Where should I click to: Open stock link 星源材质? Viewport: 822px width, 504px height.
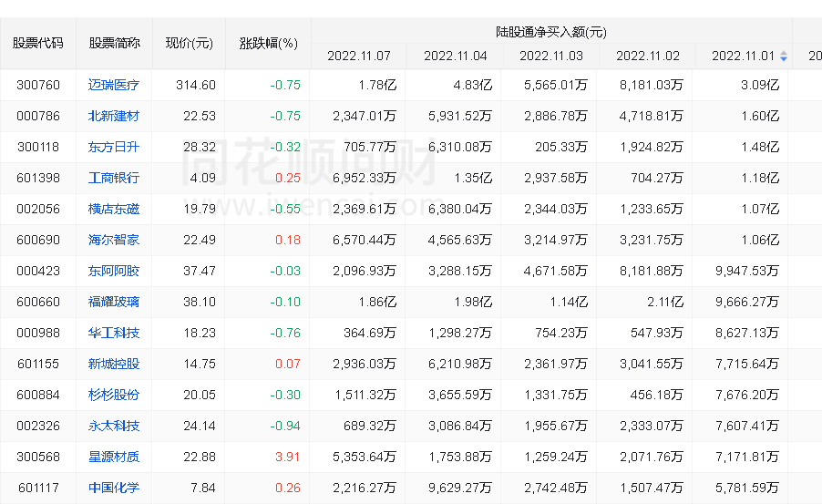pos(114,457)
